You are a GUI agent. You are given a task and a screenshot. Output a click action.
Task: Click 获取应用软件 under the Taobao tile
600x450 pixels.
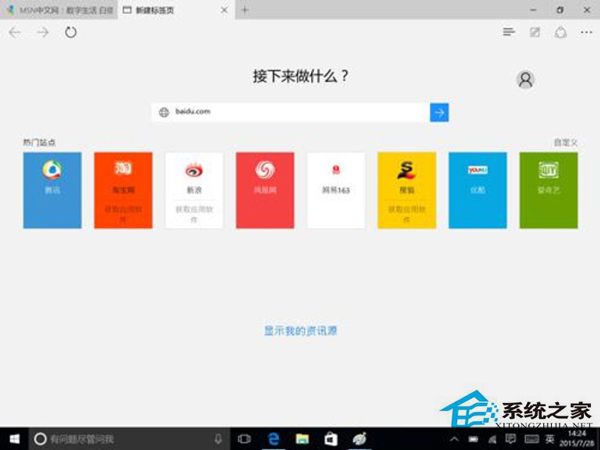coord(123,214)
